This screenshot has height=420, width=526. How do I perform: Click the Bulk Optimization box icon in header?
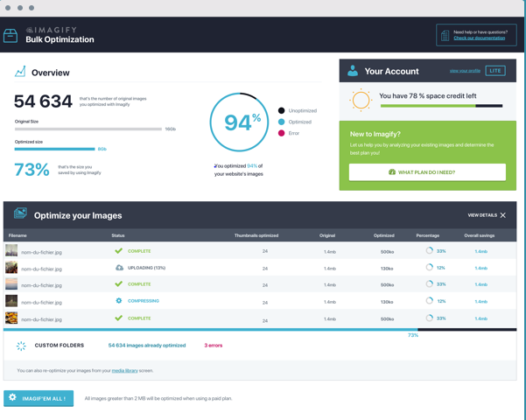(x=11, y=36)
